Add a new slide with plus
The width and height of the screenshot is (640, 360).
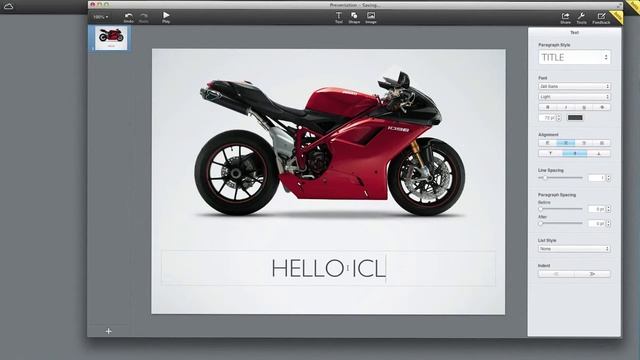[109, 331]
